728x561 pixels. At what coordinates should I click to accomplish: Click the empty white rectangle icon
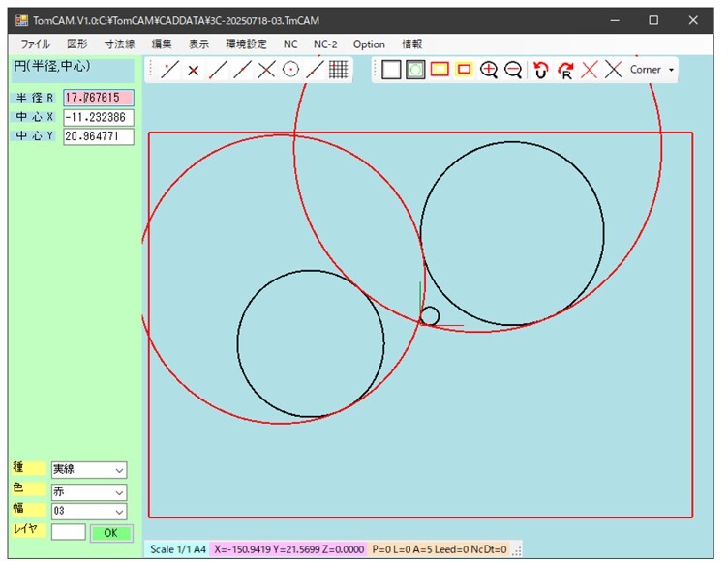pos(391,70)
